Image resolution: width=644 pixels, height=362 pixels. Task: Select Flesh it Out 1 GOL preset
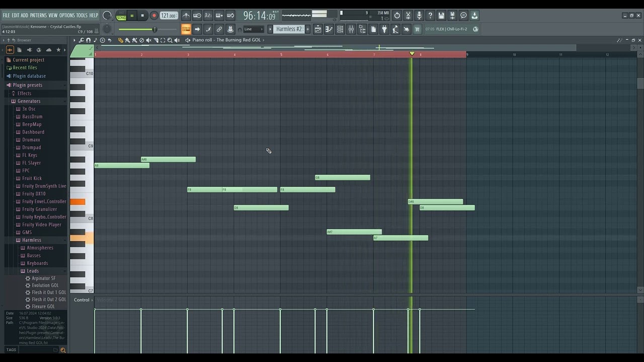click(x=49, y=293)
